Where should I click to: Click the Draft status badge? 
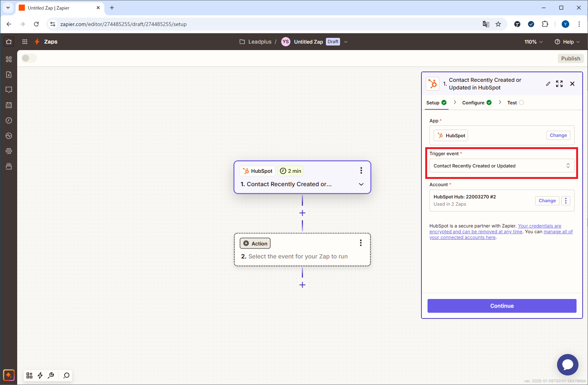[333, 42]
